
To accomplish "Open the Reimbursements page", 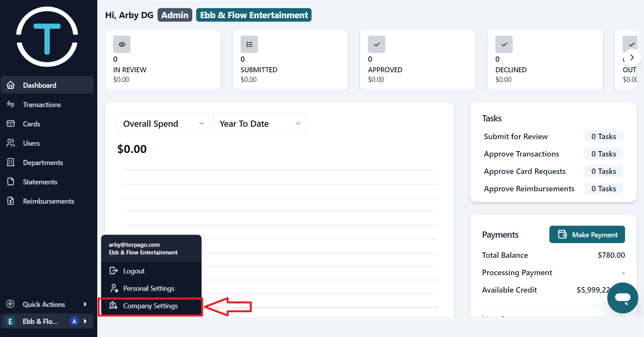I will pos(48,201).
